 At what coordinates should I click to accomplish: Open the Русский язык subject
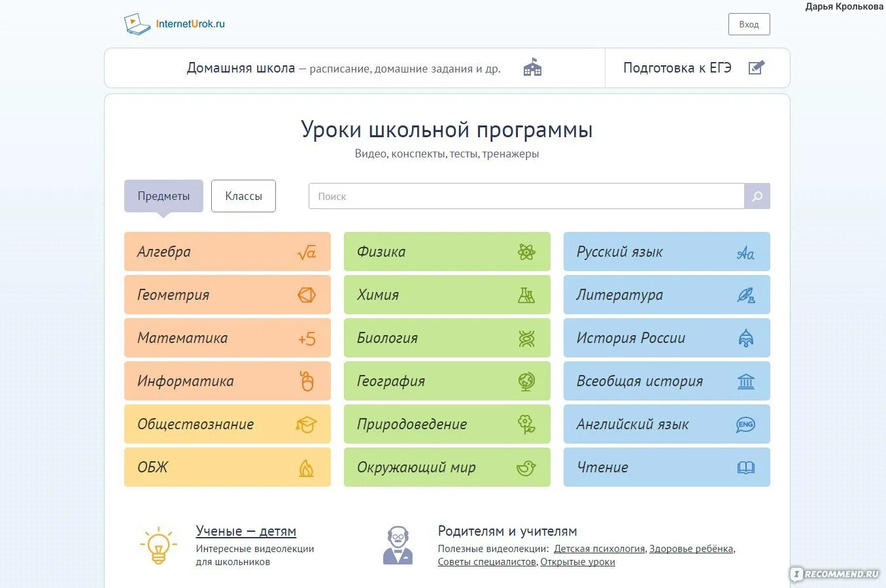pos(667,252)
